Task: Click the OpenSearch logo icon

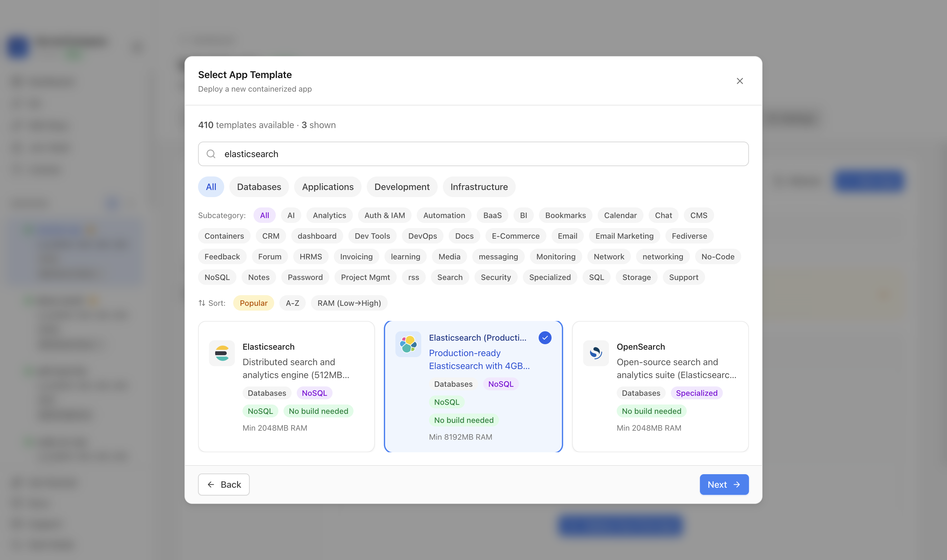Action: point(596,353)
